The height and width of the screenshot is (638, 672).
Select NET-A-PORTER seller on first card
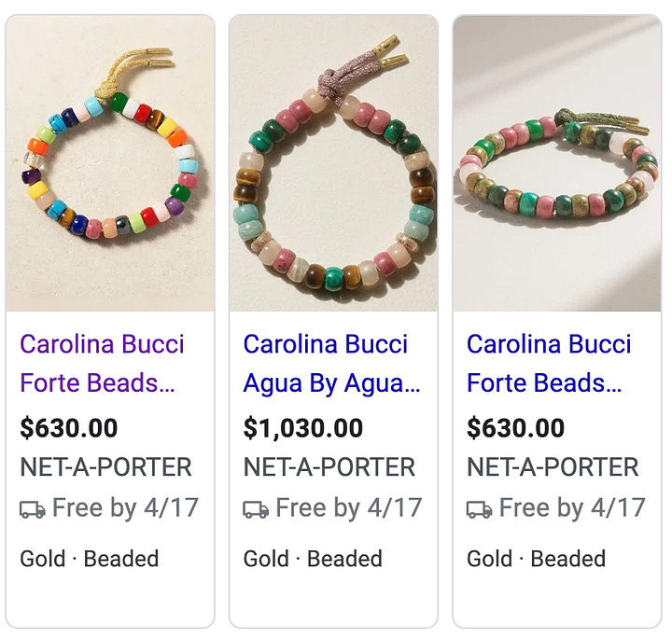[105, 466]
